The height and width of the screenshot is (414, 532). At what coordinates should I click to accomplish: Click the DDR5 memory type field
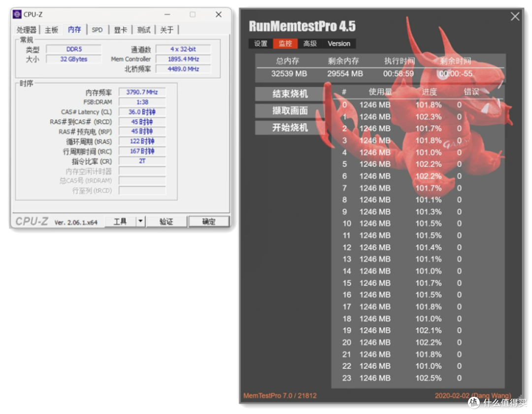tap(73, 49)
